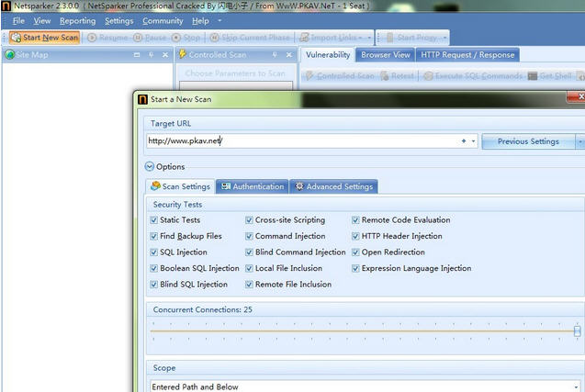Pin the Controlled Scan panel

click(275, 55)
